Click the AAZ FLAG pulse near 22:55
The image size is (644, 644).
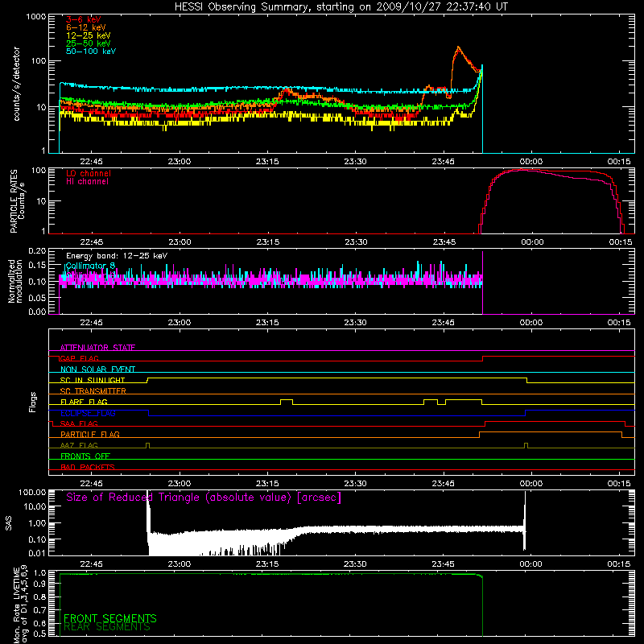(x=148, y=445)
